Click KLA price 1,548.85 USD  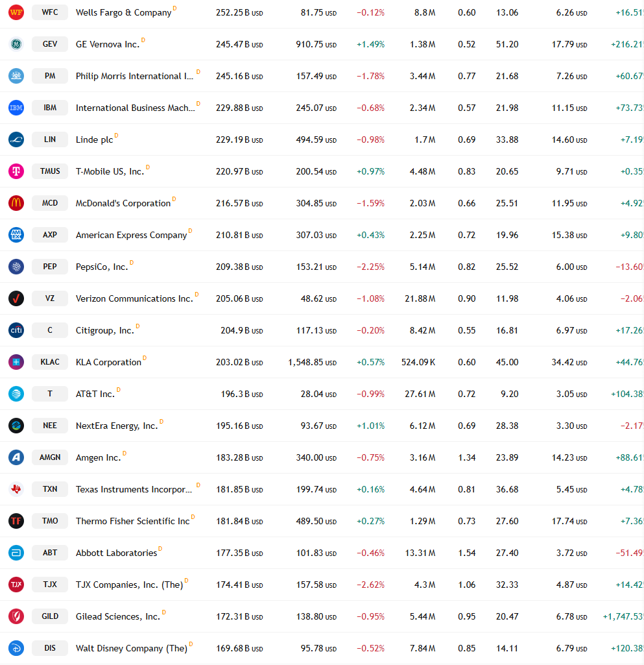click(x=313, y=363)
